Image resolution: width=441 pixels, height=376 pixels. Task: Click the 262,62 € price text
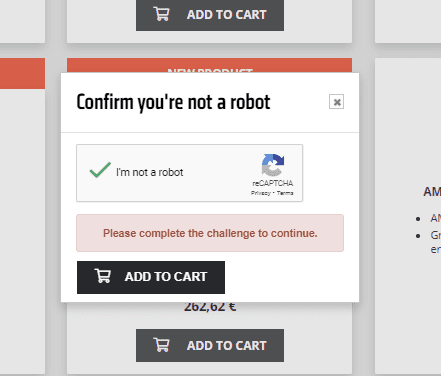(x=210, y=307)
